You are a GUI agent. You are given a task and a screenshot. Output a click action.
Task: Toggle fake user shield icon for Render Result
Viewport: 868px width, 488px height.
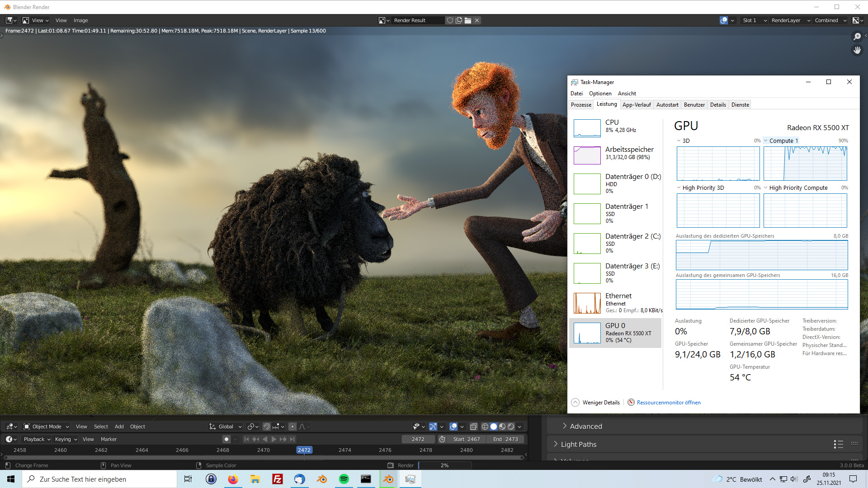pyautogui.click(x=450, y=20)
